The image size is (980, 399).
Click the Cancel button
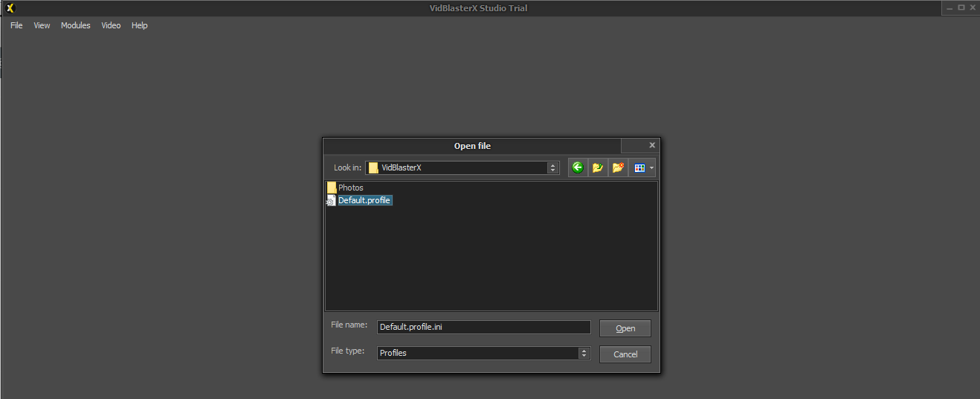point(625,354)
